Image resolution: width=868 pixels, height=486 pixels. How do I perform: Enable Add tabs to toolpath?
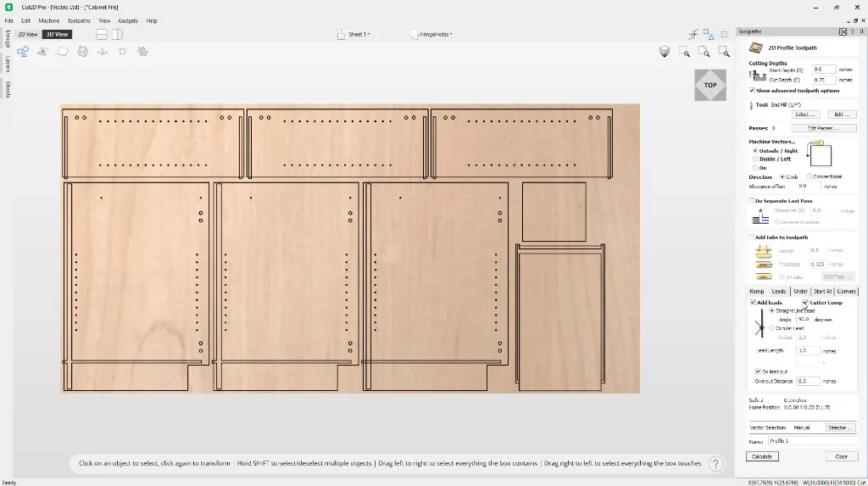click(x=751, y=237)
